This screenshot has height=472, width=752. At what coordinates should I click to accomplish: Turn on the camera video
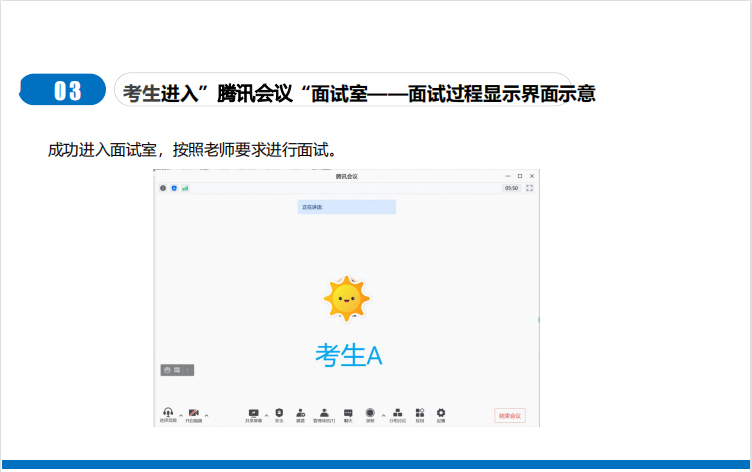coord(194,413)
